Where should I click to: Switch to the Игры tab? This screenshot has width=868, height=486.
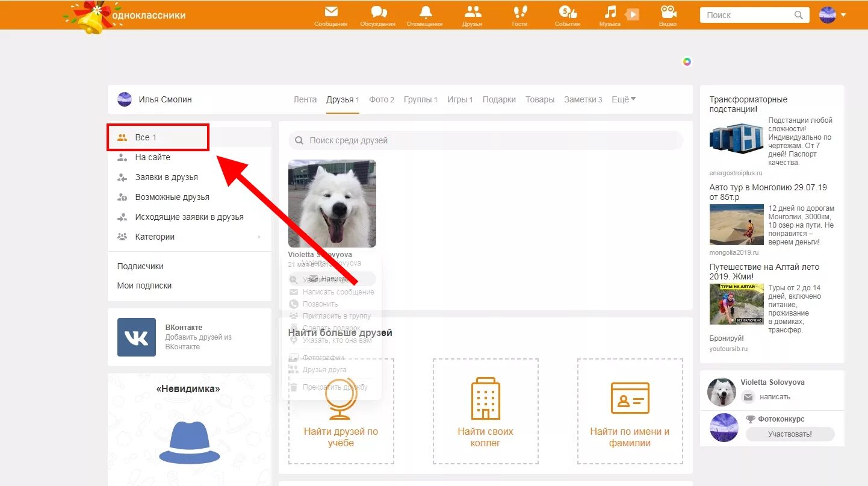(460, 99)
